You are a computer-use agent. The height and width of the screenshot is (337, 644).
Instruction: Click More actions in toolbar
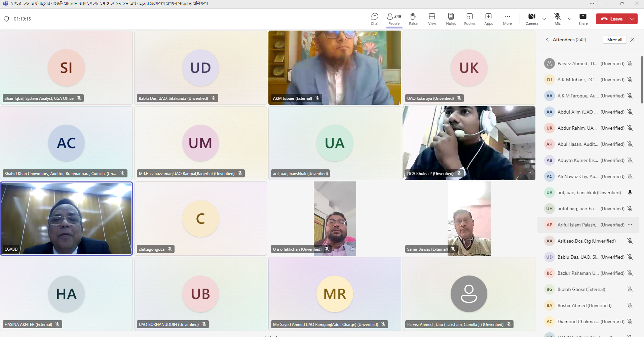click(507, 19)
